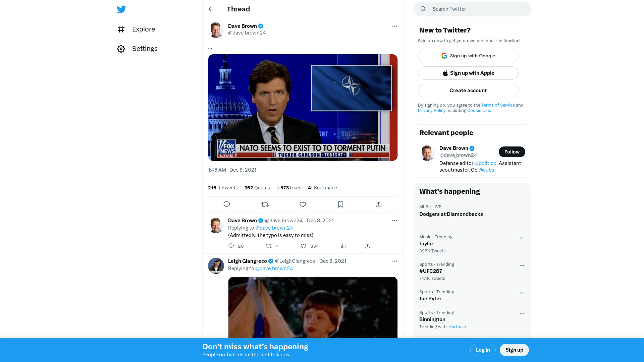Open the @politico mention link
Screen dimensions: 644x362
485,163
